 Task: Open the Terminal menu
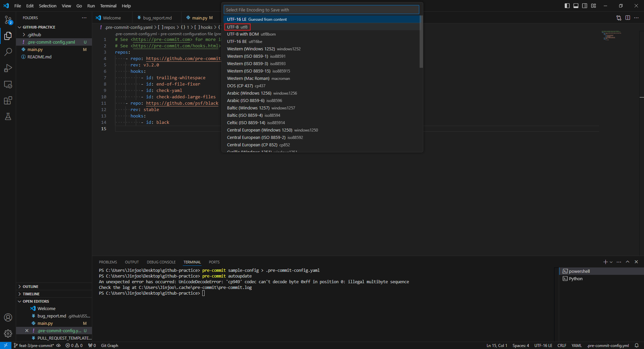pyautogui.click(x=108, y=6)
